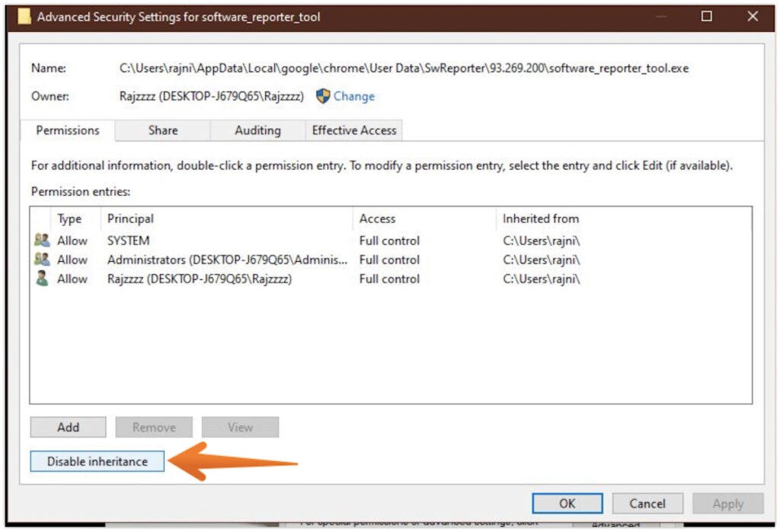Cancel the Advanced Security Settings dialog
The image size is (780, 532).
(x=647, y=503)
